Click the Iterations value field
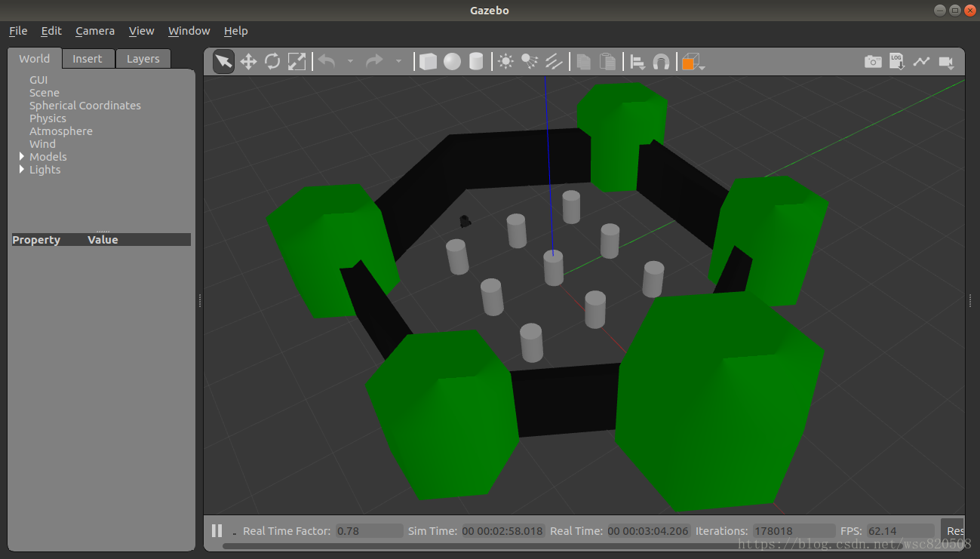This screenshot has height=559, width=980. tap(794, 531)
